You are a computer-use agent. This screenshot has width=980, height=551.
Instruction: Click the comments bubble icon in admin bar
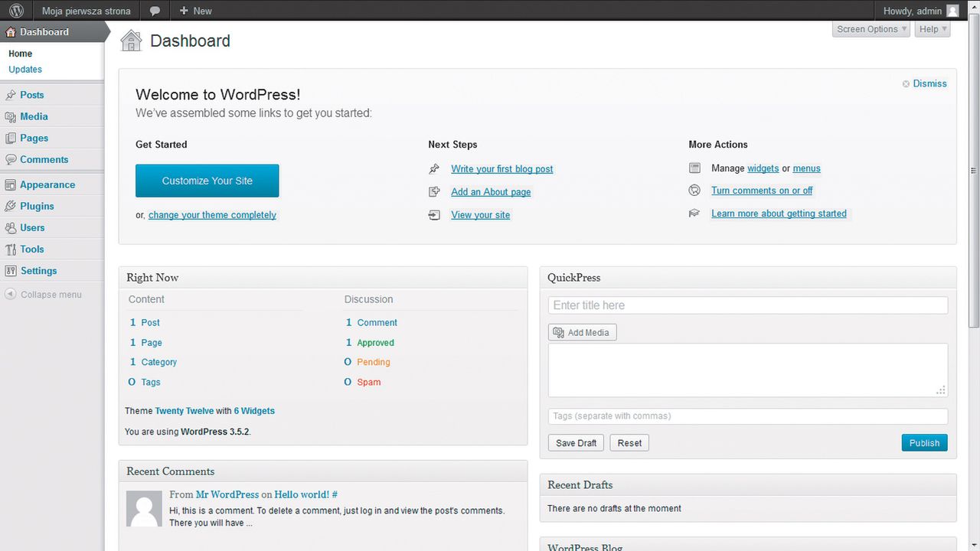point(155,11)
